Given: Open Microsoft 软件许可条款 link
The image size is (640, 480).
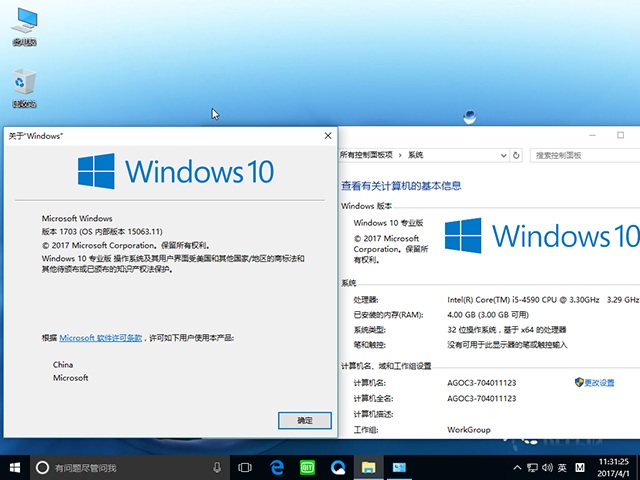Looking at the screenshot, I should point(101,339).
